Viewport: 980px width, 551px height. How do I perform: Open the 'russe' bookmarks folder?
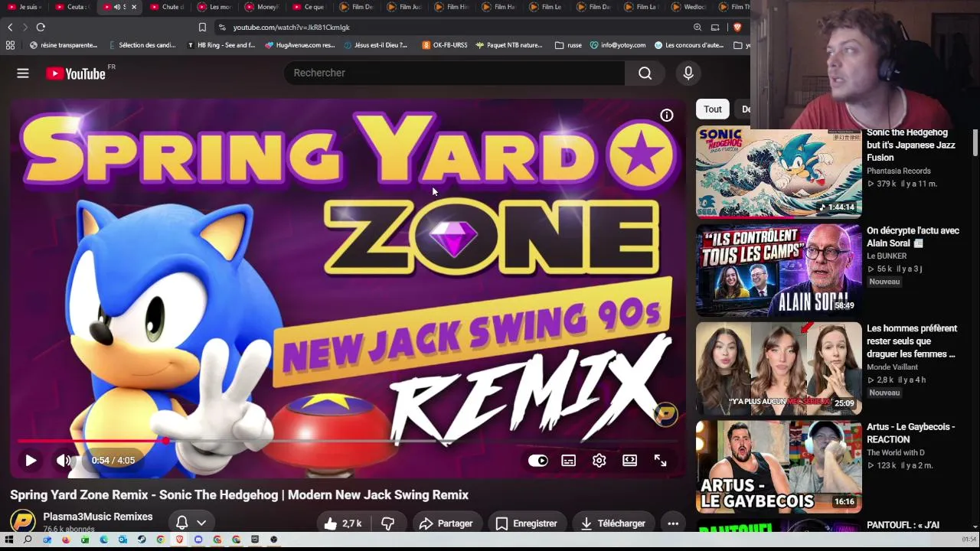568,45
